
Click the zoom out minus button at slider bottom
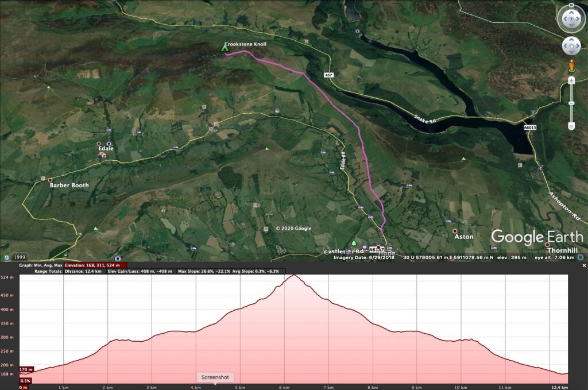pyautogui.click(x=571, y=126)
